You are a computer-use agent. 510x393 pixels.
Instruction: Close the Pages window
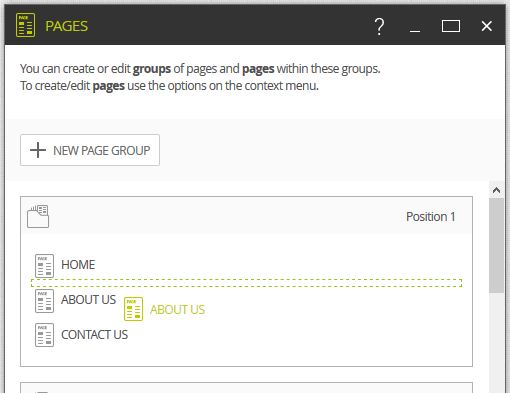coord(486,26)
